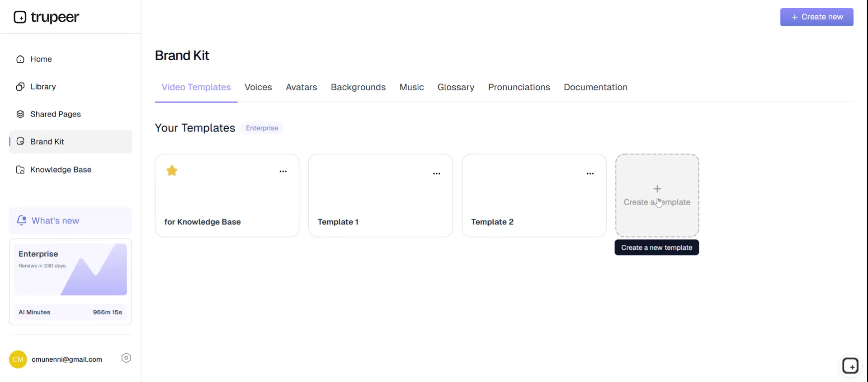Image resolution: width=868 pixels, height=382 pixels.
Task: Switch to the Documentation tab
Action: point(595,88)
